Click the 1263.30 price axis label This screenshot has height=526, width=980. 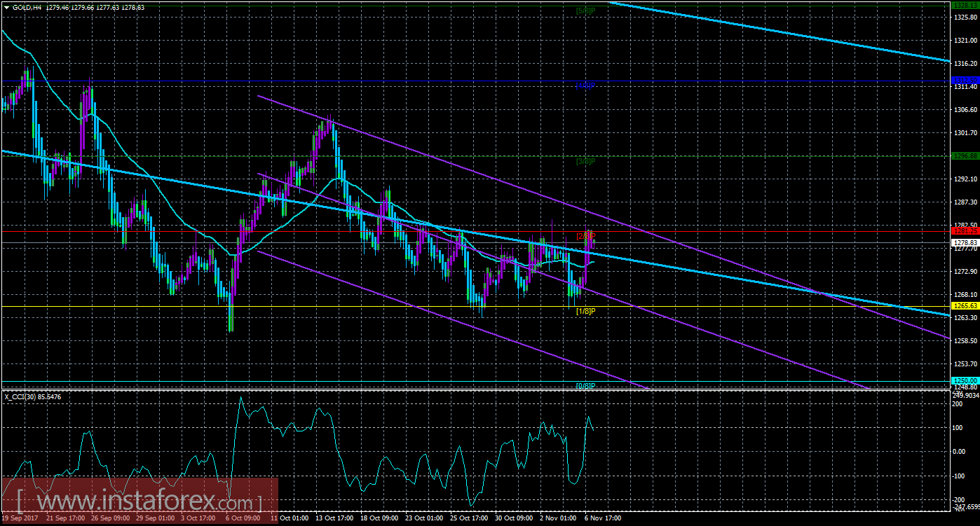point(965,318)
